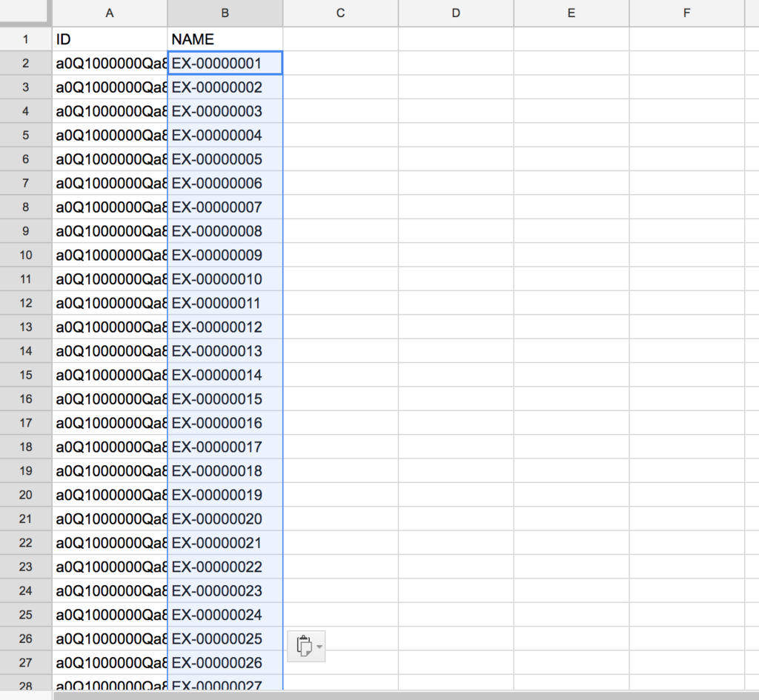Select cell containing EX-00000025

click(x=225, y=639)
